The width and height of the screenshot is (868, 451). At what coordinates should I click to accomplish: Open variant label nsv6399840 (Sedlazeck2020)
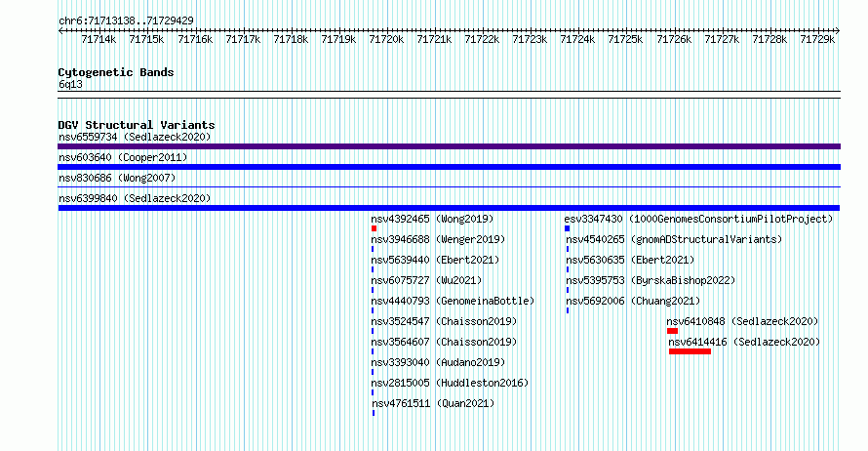[x=135, y=198]
